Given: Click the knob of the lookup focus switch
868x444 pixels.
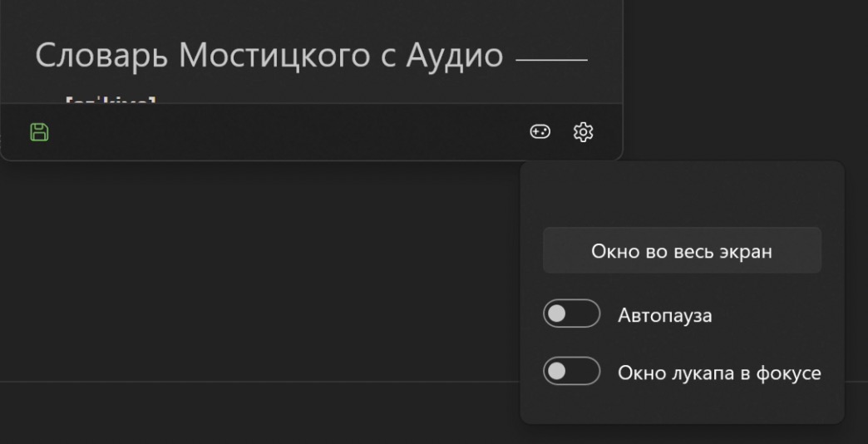Looking at the screenshot, I should click(558, 372).
